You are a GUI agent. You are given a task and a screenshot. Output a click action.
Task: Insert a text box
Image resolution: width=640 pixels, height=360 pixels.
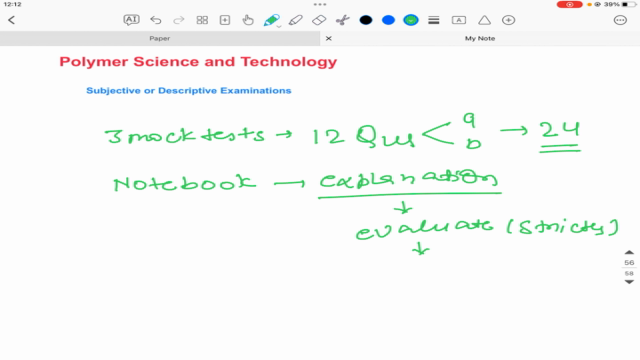(x=459, y=20)
